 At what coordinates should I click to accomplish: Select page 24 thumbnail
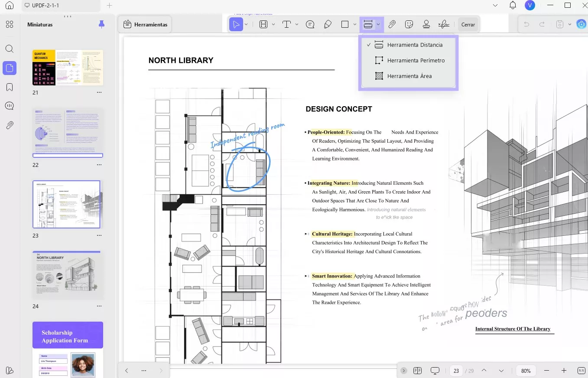(x=68, y=275)
